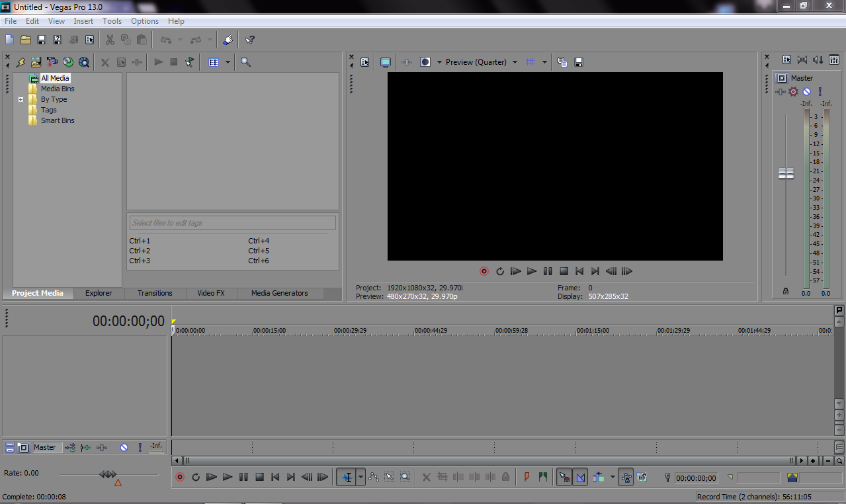This screenshot has height=504, width=846.
Task: Toggle Loop Playback under video preview
Action: point(500,271)
